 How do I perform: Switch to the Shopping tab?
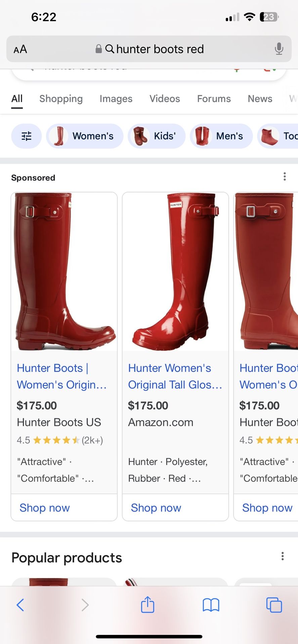coord(61,99)
